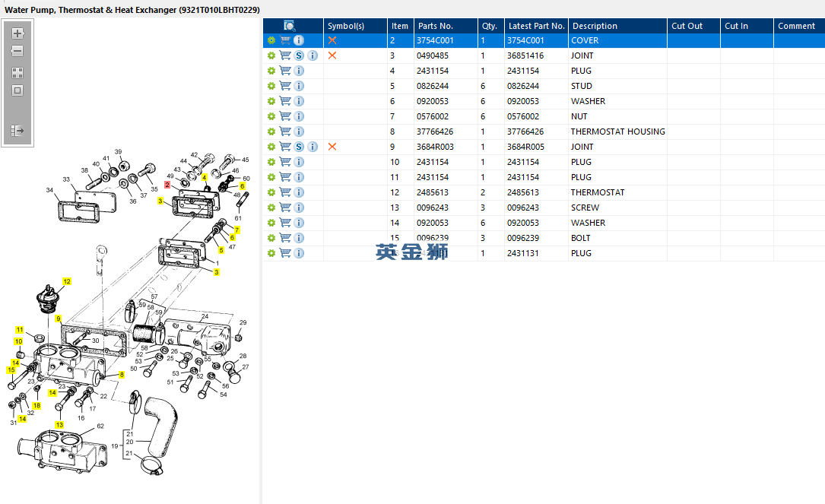Click the red X symbol for item 9
Viewport: 825px width, 504px height.
[x=332, y=147]
